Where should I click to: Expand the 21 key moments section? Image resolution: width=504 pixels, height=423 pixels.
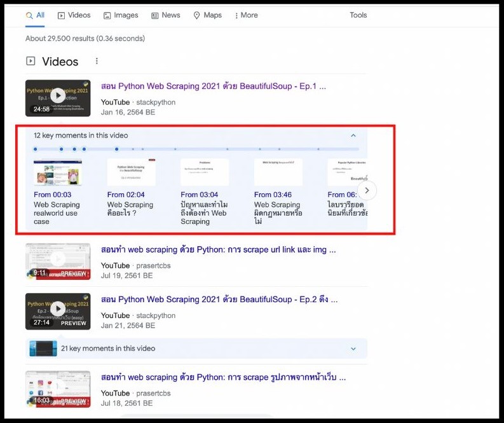[353, 349]
